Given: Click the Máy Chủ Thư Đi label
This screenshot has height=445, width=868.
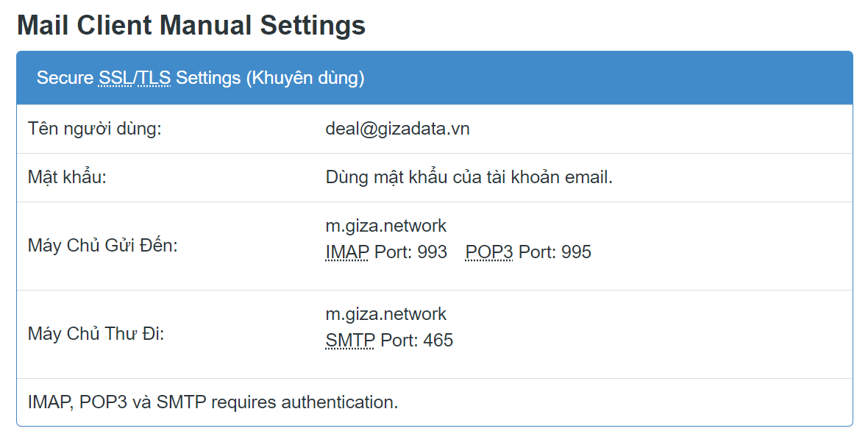Looking at the screenshot, I should [x=96, y=334].
